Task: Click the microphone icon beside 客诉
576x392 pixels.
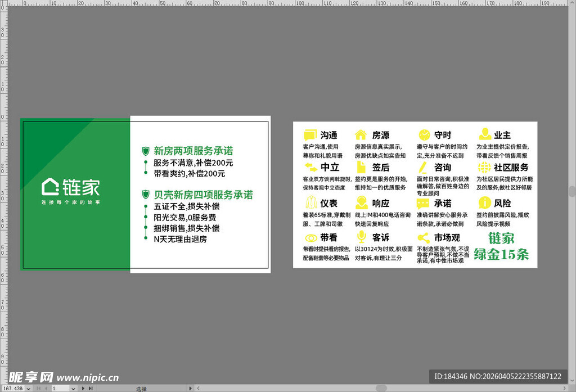Action: (x=361, y=237)
